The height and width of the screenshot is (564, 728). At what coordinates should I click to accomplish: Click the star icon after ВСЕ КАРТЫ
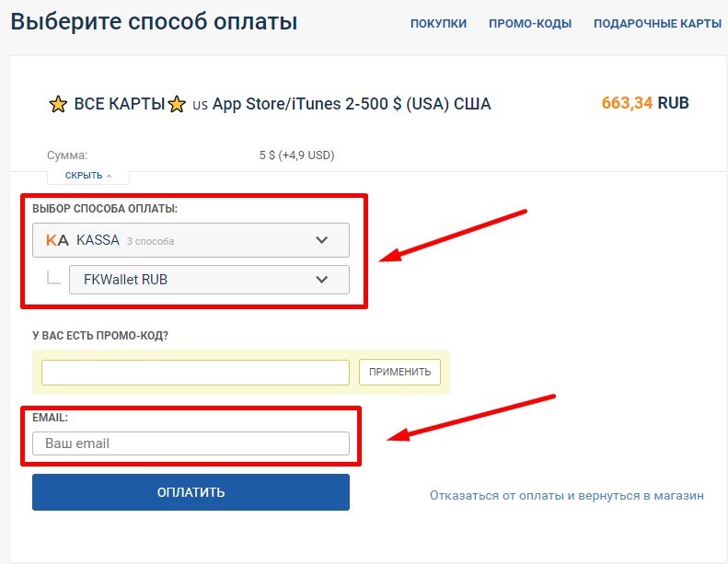click(x=178, y=104)
